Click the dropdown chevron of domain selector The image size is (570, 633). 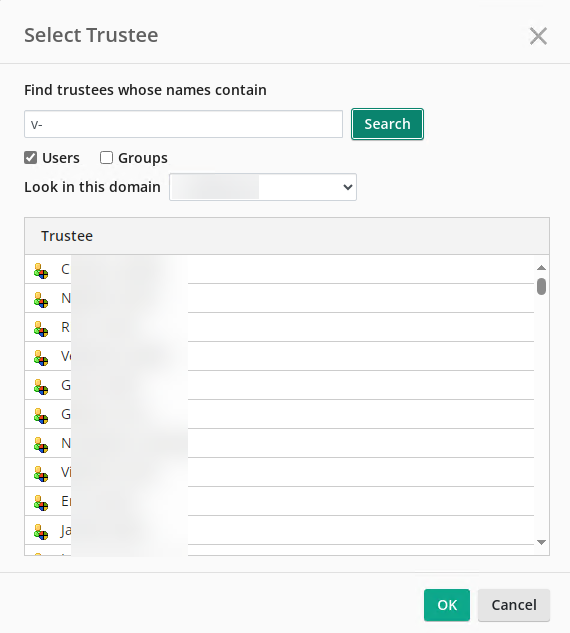[x=347, y=187]
